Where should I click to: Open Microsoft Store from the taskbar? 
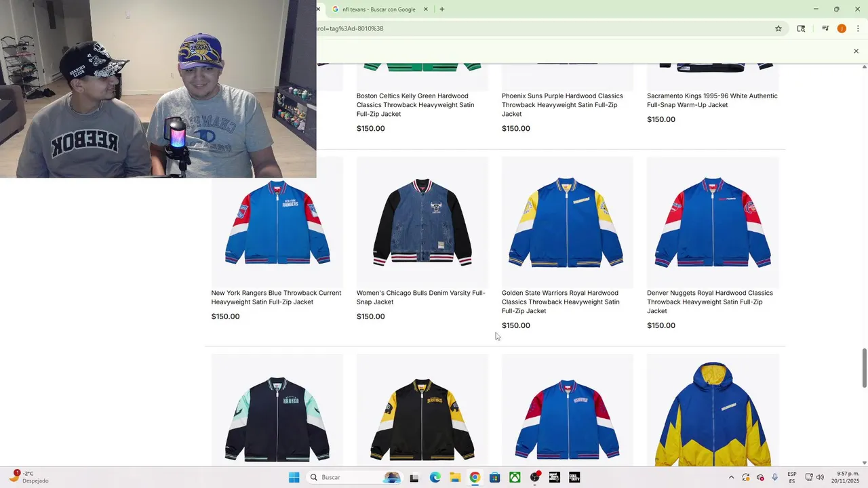coord(495,477)
